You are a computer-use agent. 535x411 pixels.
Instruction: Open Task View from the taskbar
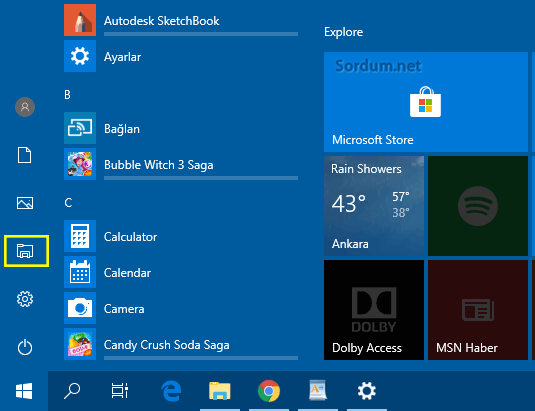pyautogui.click(x=120, y=391)
